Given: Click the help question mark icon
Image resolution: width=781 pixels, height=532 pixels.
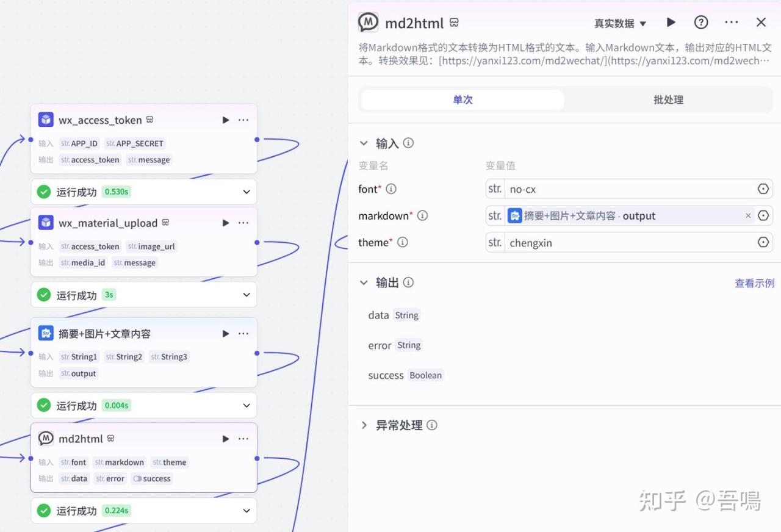Looking at the screenshot, I should (x=701, y=23).
